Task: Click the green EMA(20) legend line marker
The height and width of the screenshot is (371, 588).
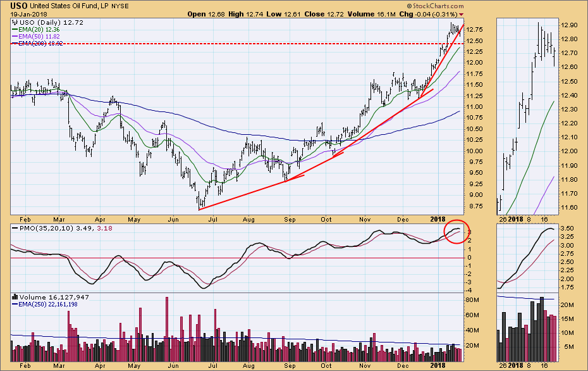Action: (15, 29)
